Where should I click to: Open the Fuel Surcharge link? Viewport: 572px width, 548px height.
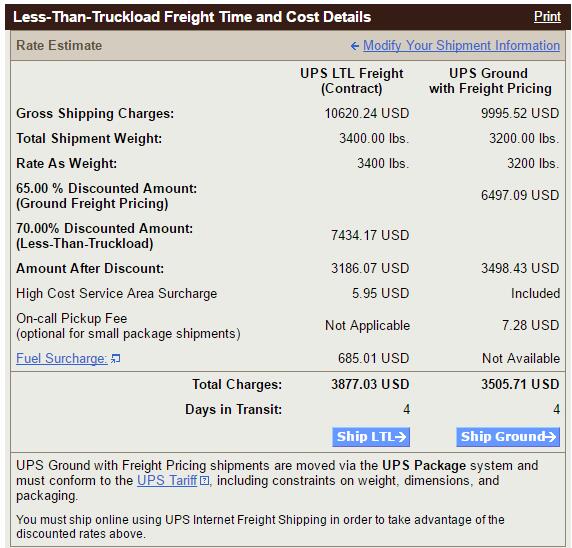[62, 358]
